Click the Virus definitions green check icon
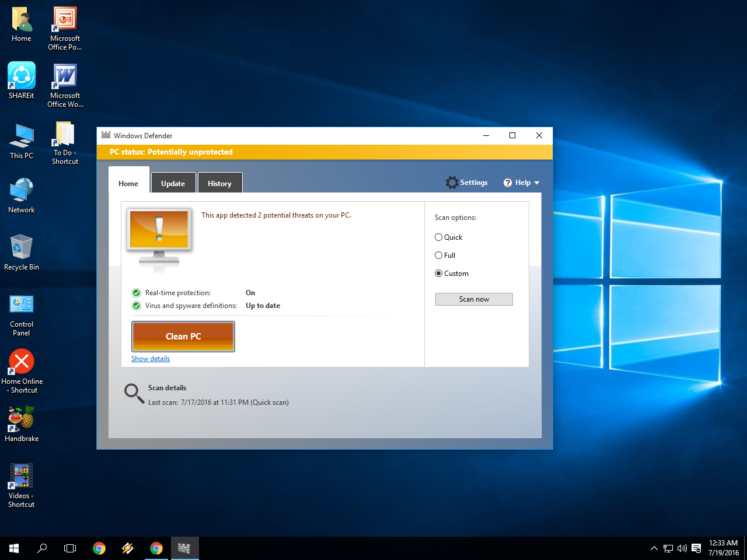Image resolution: width=747 pixels, height=560 pixels. 136,306
